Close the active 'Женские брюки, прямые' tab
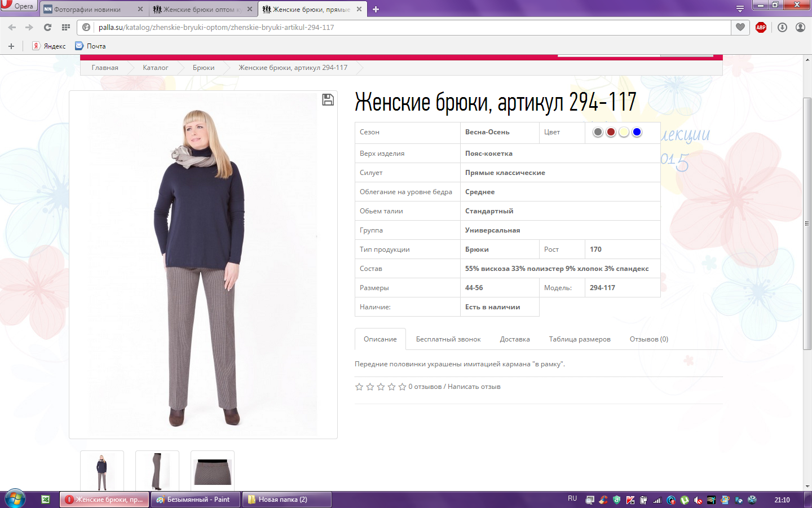Image resolution: width=812 pixels, height=508 pixels. 359,9
